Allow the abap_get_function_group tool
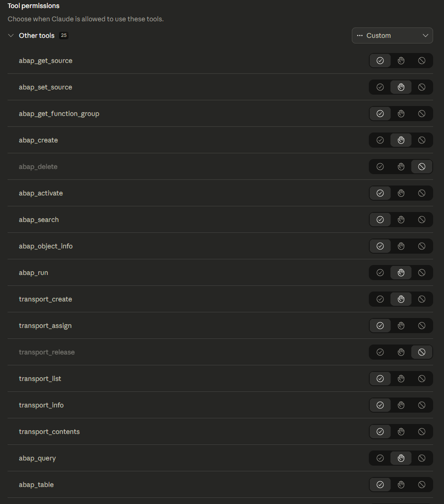This screenshot has width=444, height=504. (380, 114)
